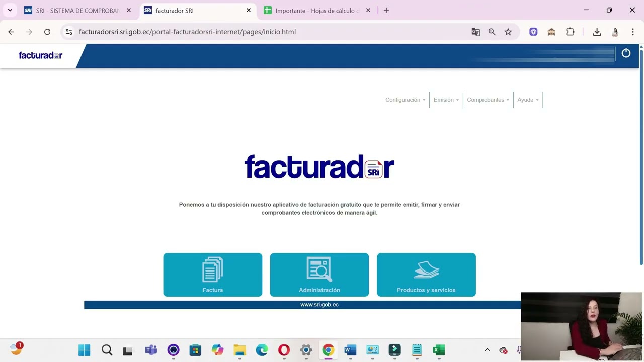Click the page vertical scrollbar
The height and width of the screenshot is (362, 644).
(x=641, y=156)
